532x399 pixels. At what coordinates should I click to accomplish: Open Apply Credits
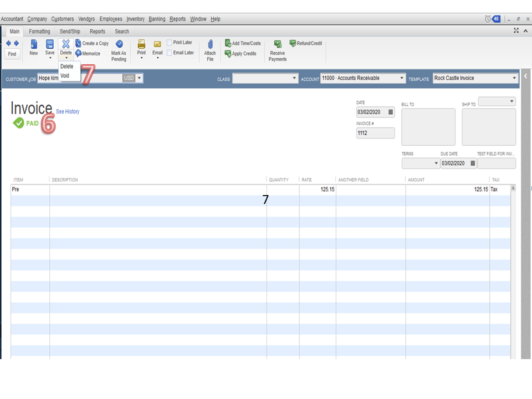[x=241, y=54]
